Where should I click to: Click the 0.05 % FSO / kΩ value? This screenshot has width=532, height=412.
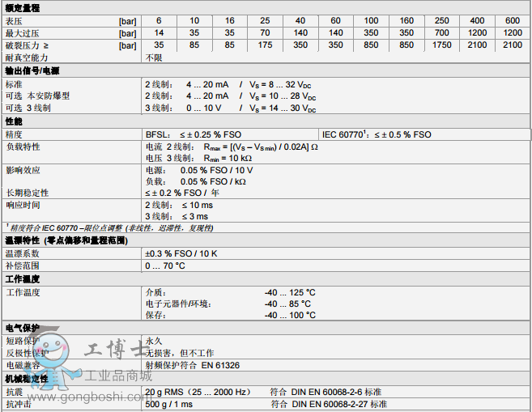[213, 182]
